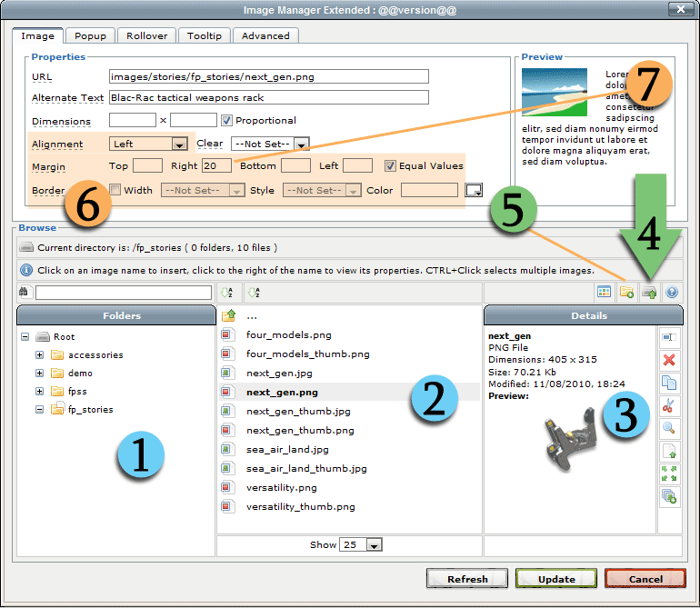Click the thumbnail view mode icon
Viewport: 700px width, 608px height.
click(x=604, y=293)
